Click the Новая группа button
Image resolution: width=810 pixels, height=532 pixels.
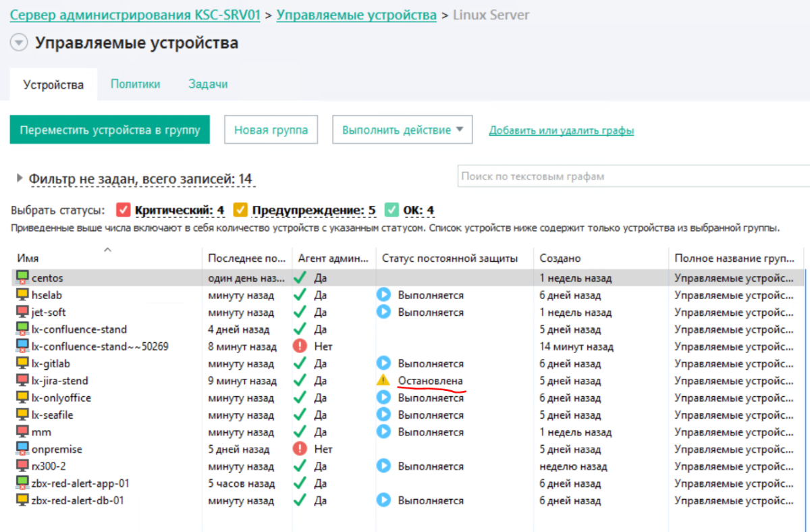271,130
